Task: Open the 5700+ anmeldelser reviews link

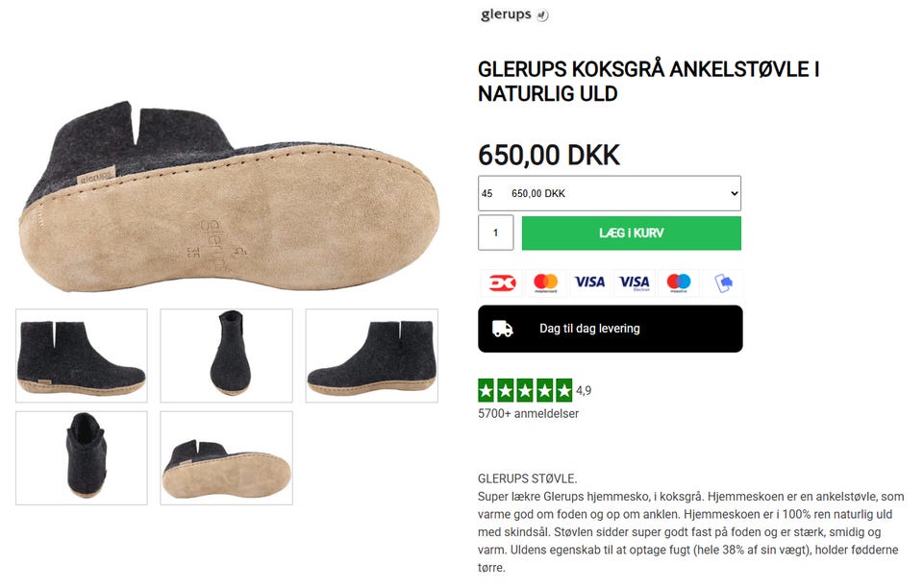Action: pos(528,414)
